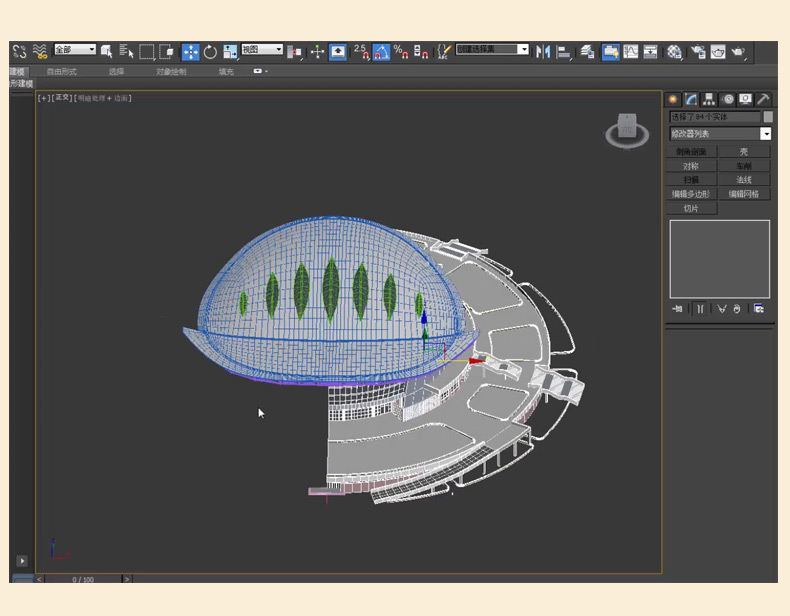790x616 pixels.
Task: Open the Rendered Frame Window icon
Action: click(x=718, y=51)
